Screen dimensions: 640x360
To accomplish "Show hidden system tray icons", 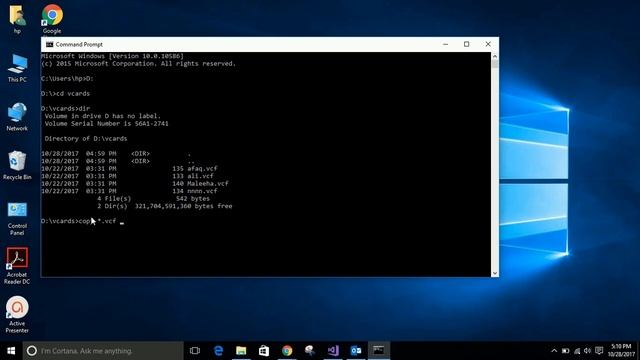I will [554, 351].
